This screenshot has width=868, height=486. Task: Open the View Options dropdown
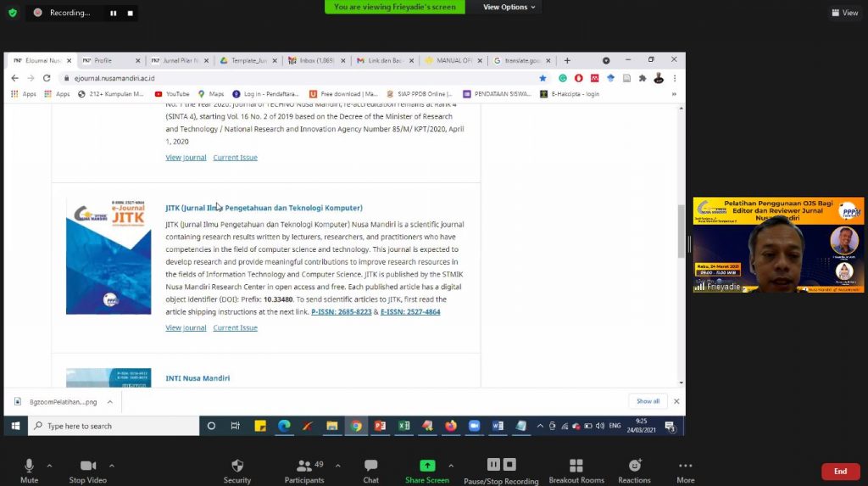509,7
